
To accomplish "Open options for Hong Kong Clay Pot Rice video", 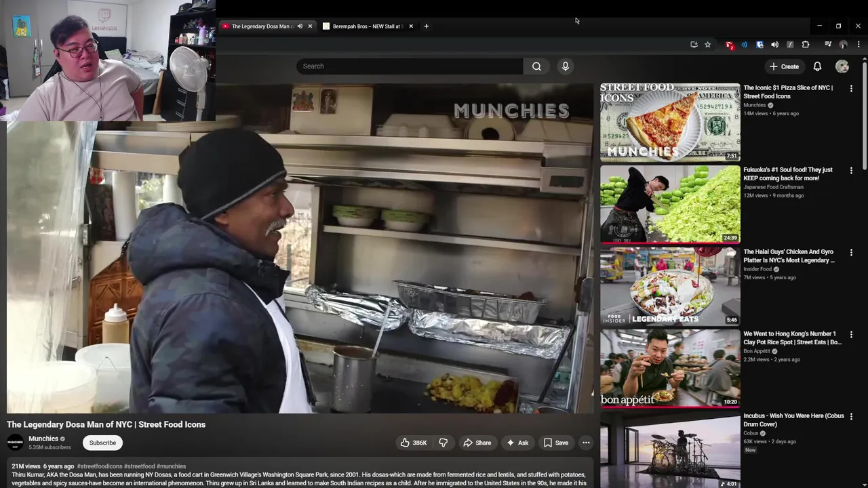I will coord(851,334).
